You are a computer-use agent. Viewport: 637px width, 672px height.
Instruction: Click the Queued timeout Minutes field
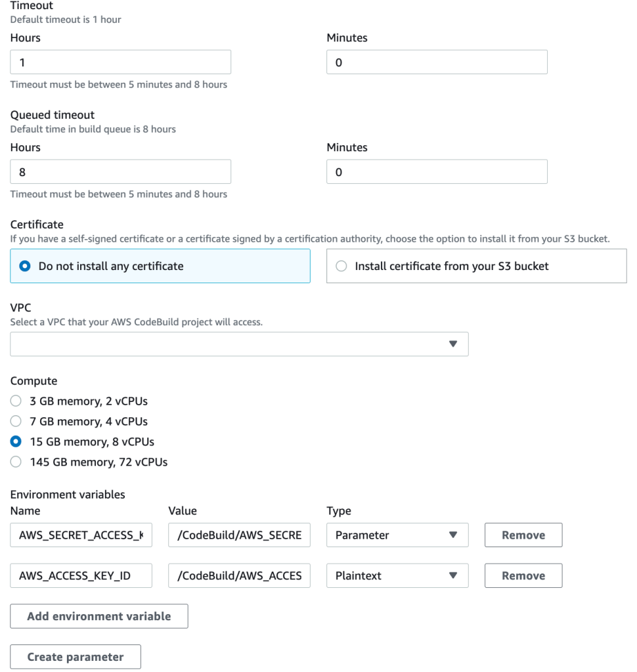pyautogui.click(x=437, y=172)
